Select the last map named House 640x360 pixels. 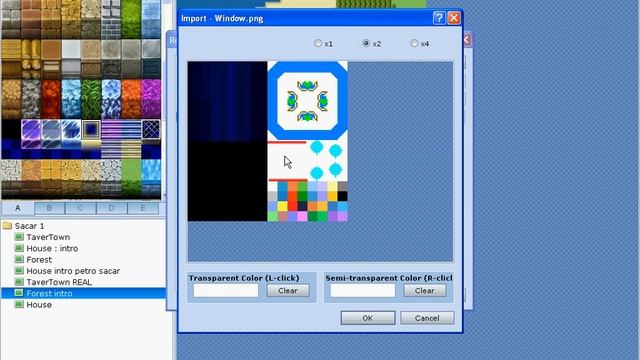click(x=39, y=304)
